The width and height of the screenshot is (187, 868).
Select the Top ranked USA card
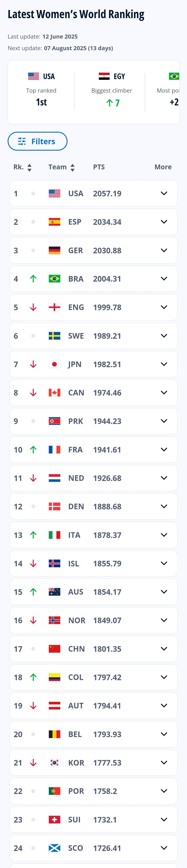pyautogui.click(x=41, y=90)
